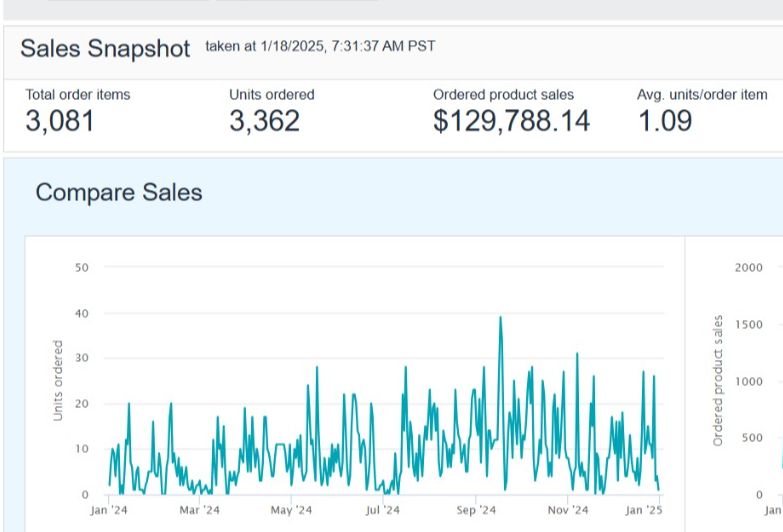The height and width of the screenshot is (532, 783).
Task: Click the 3,081 total order items value
Action: tap(60, 121)
